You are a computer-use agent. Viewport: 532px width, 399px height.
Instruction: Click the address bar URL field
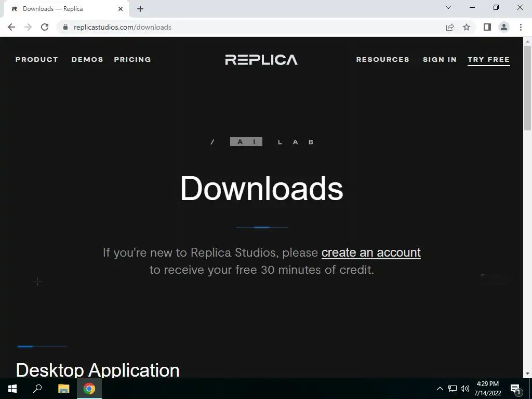pyautogui.click(x=251, y=27)
